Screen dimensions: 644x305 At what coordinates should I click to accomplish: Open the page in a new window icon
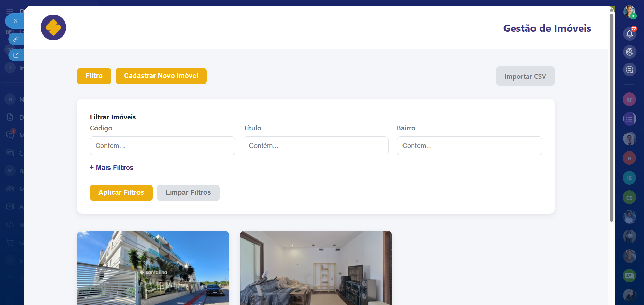[x=16, y=55]
